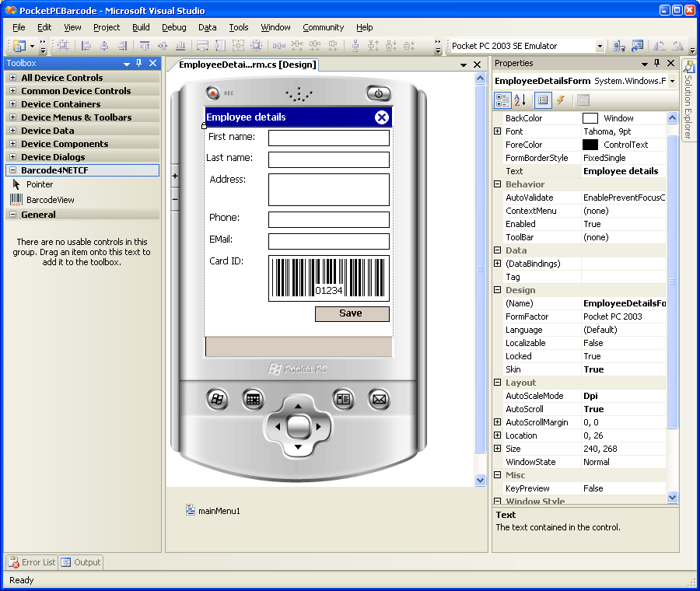Switch to the Error List tab
The image size is (700, 591).
click(32, 562)
